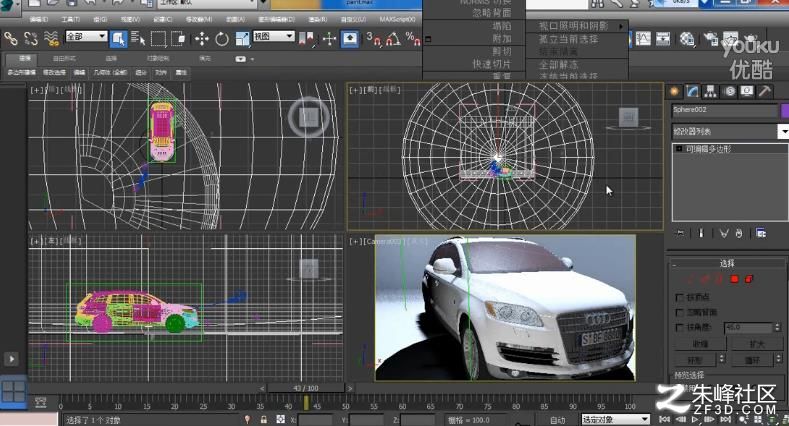The width and height of the screenshot is (789, 426).
Task: Click the Select and Manipulate crosshair icon
Action: point(329,39)
